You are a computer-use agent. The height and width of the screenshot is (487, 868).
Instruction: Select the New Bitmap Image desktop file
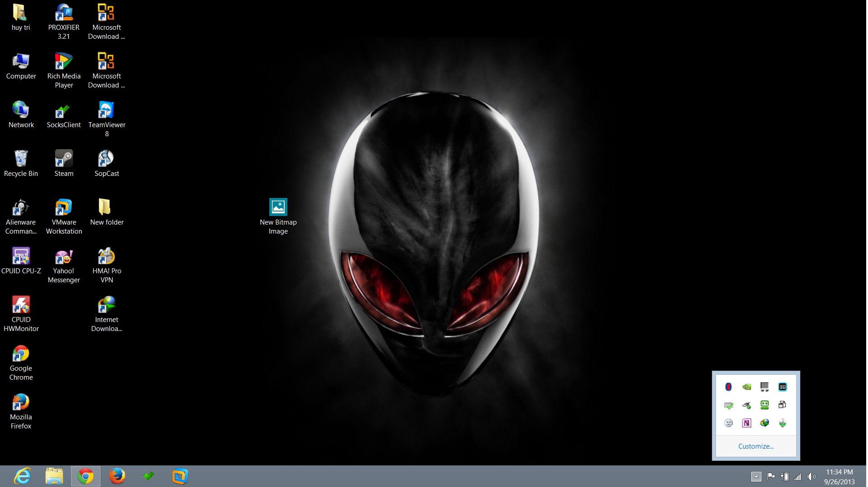pos(279,216)
